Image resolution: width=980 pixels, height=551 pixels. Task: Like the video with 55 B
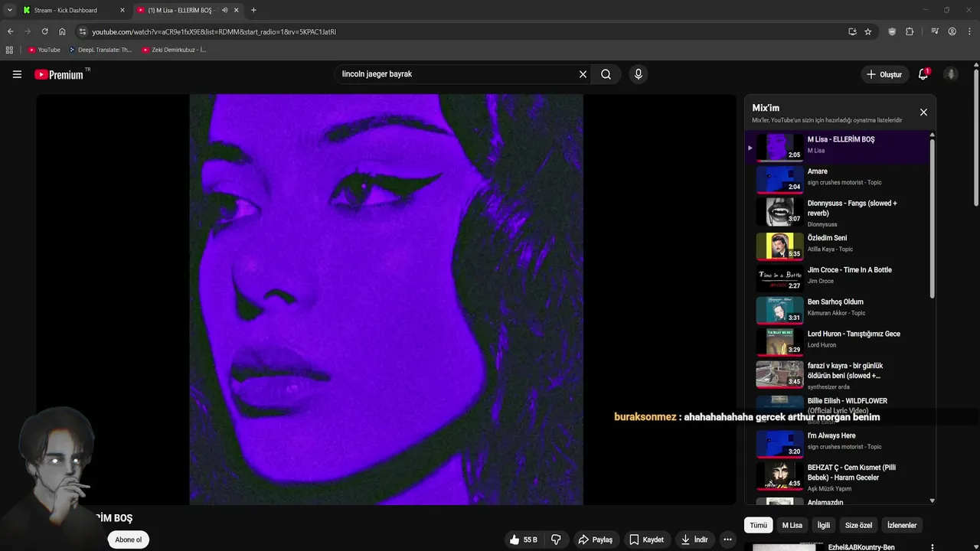(524, 540)
